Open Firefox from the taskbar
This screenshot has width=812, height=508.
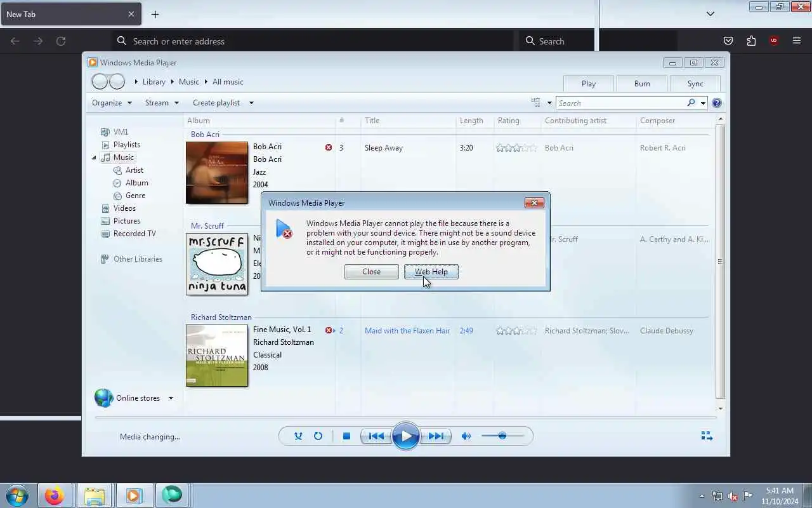click(55, 495)
